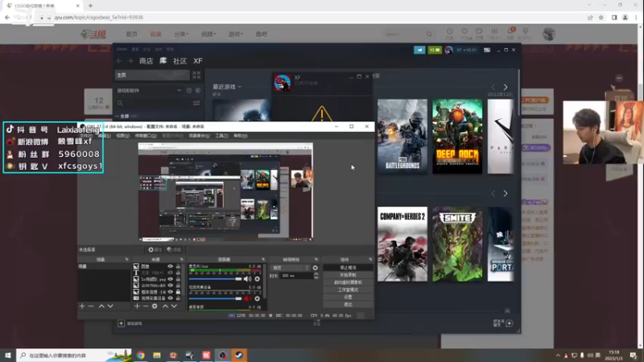Click website search magnifier icon
Viewport: 644px width, 362px height.
click(429, 34)
